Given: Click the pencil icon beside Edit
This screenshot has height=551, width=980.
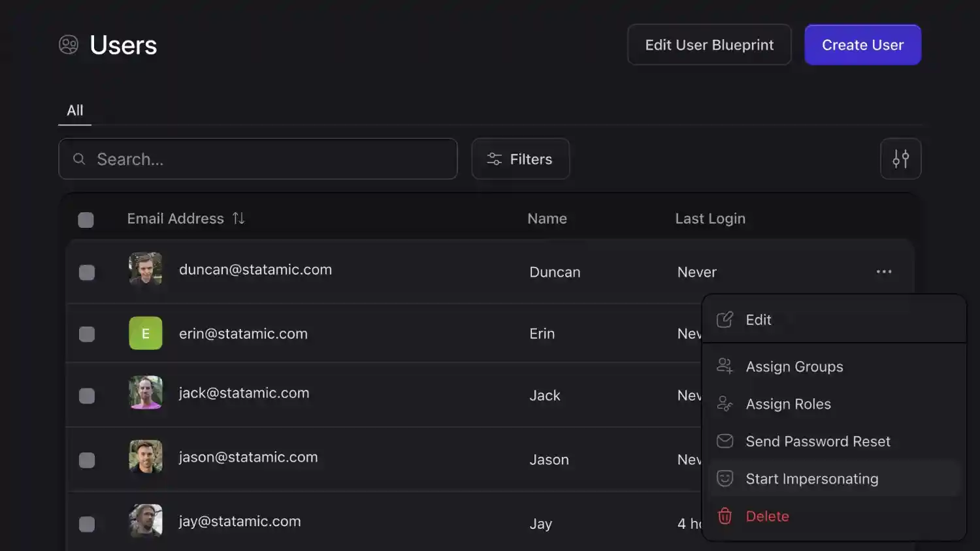Looking at the screenshot, I should tap(725, 319).
